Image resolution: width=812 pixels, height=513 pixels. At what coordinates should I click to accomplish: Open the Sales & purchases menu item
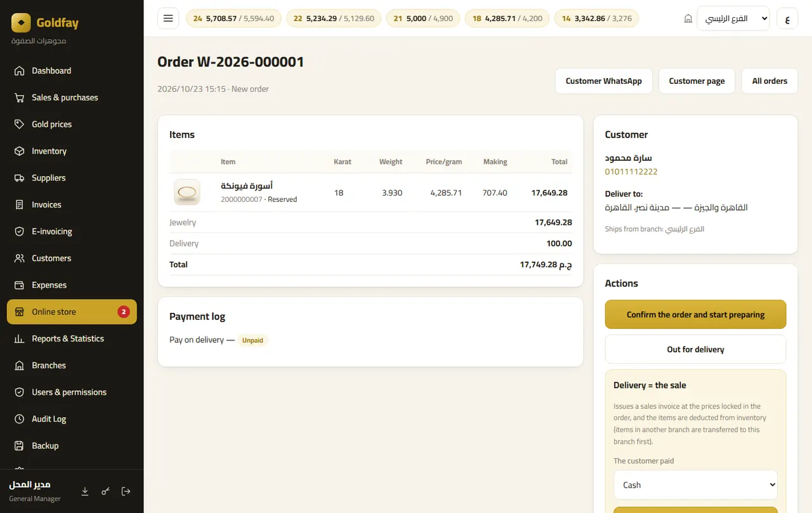(72, 98)
